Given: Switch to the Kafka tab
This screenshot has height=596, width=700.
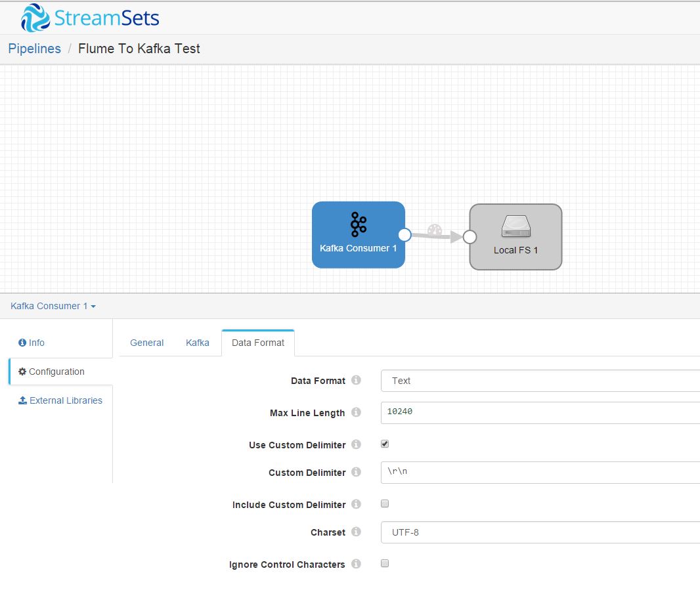Looking at the screenshot, I should [197, 342].
